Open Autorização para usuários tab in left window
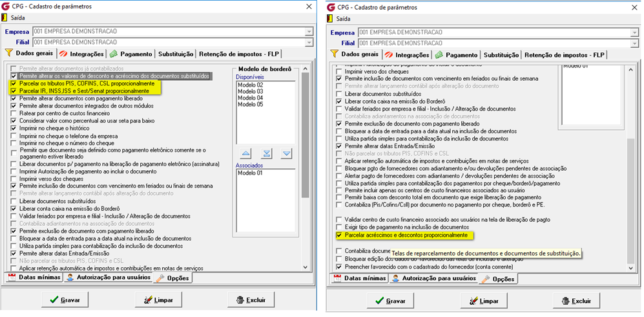This screenshot has width=644, height=317. tap(108, 277)
